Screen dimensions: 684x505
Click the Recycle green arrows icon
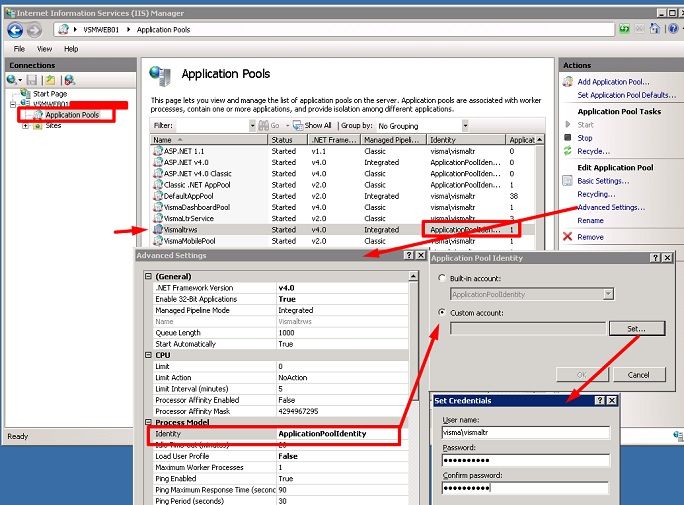[x=568, y=151]
